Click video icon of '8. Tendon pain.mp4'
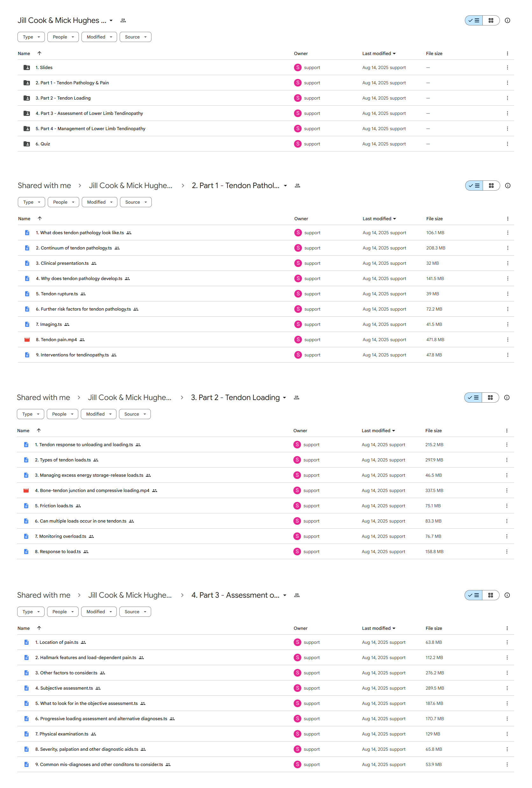Screen dimensions: 532x788 tap(27, 339)
